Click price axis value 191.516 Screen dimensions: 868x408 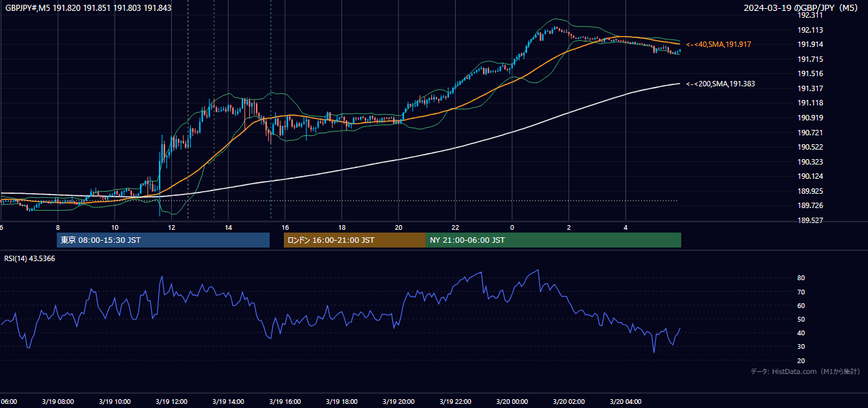810,73
